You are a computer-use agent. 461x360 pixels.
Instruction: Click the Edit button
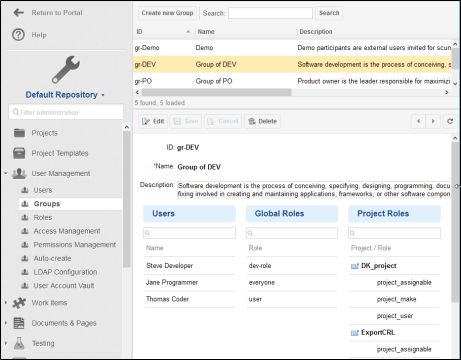click(153, 121)
